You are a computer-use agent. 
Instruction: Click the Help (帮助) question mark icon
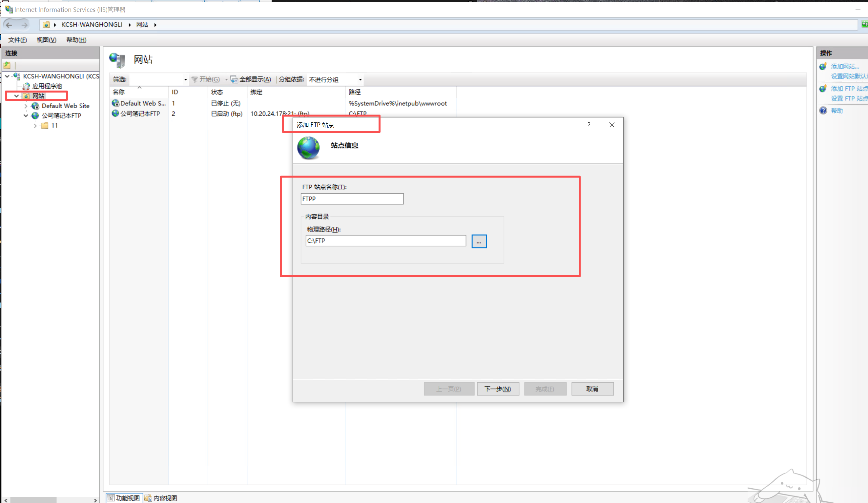pos(823,111)
